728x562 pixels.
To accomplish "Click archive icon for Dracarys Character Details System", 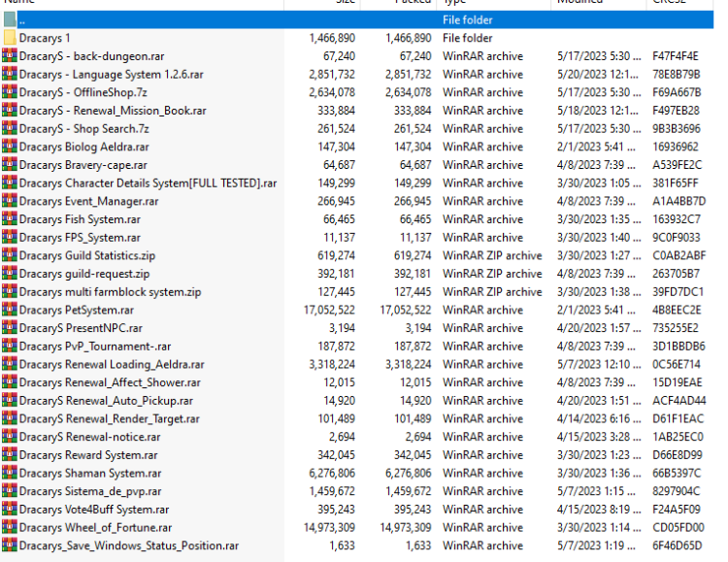I will (10, 182).
